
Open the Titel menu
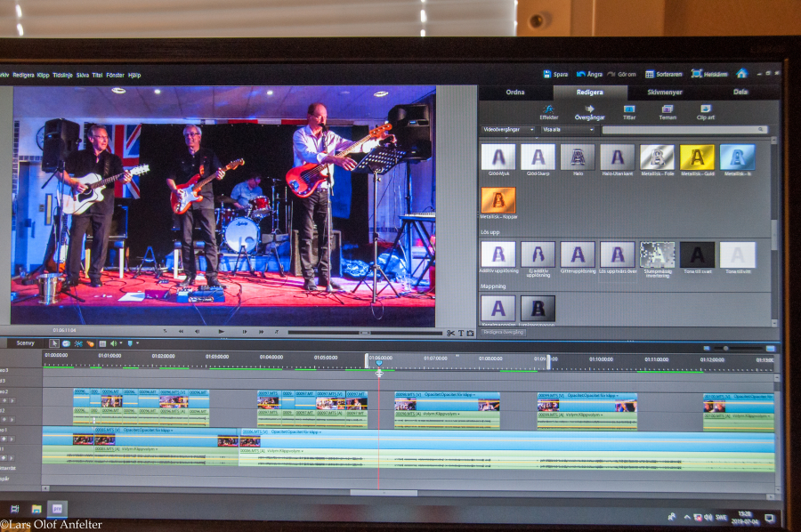[98, 75]
